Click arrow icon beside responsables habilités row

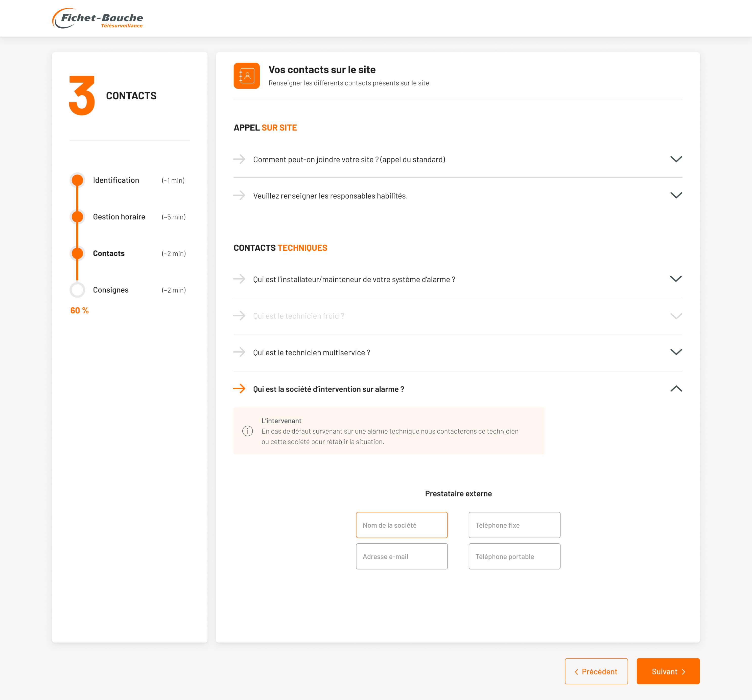point(239,195)
